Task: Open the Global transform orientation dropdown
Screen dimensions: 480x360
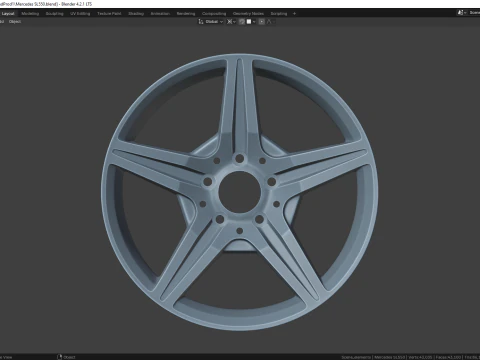Action: point(211,22)
